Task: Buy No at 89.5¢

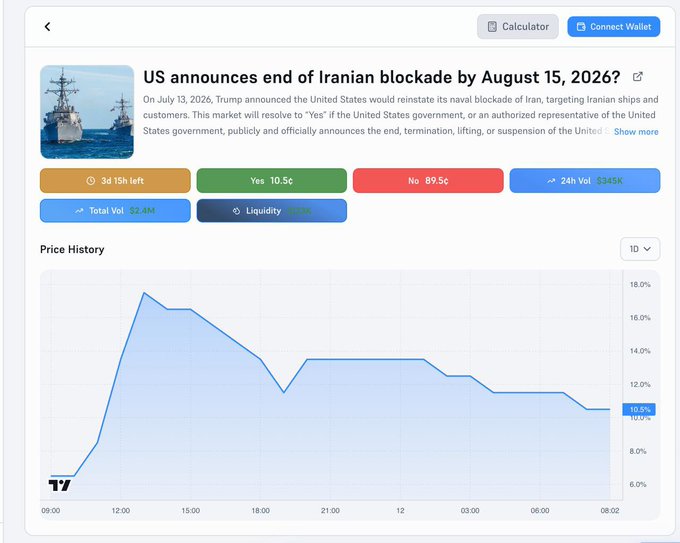Action: coord(428,180)
